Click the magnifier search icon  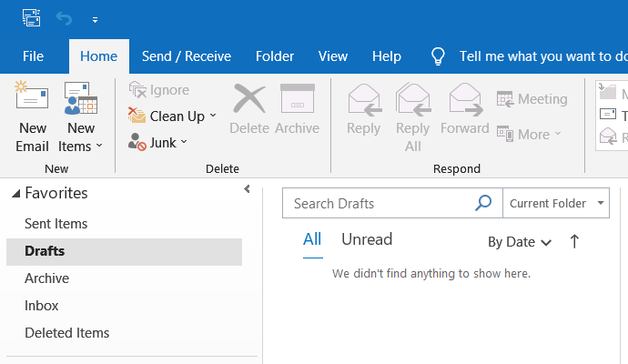[x=484, y=203]
